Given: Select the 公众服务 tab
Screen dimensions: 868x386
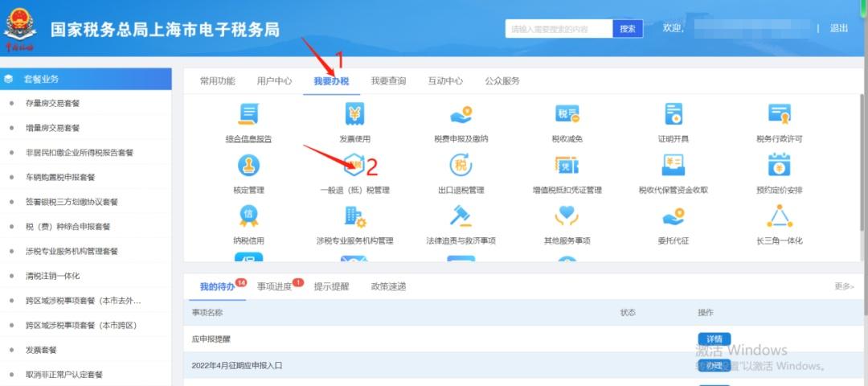Looking at the screenshot, I should click(502, 81).
